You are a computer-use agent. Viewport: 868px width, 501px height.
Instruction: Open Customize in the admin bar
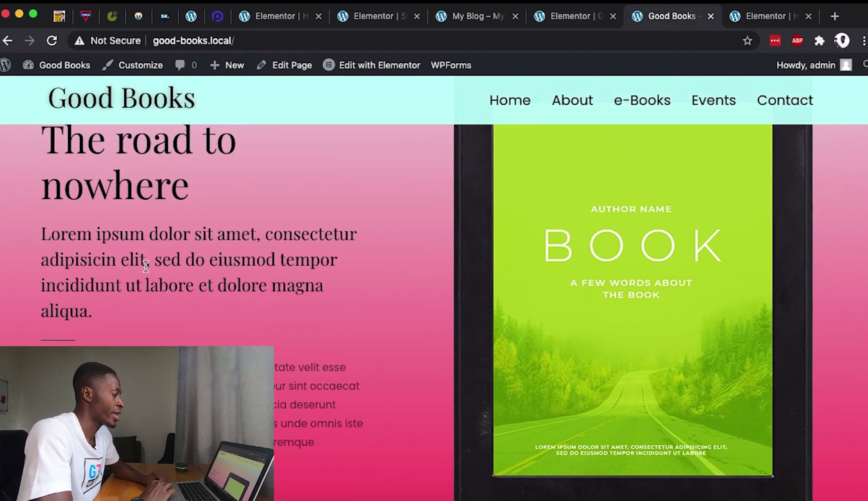pos(133,65)
